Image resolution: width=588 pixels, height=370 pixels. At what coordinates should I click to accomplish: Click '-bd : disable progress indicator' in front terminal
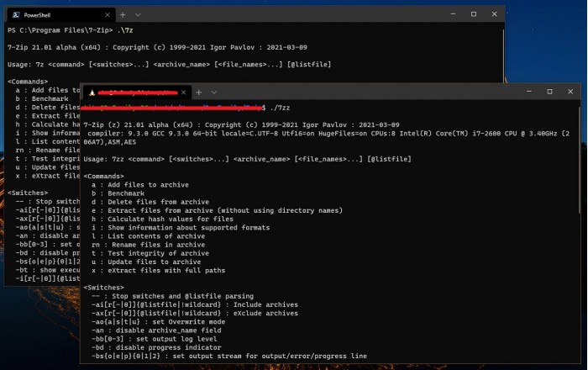[156, 348]
